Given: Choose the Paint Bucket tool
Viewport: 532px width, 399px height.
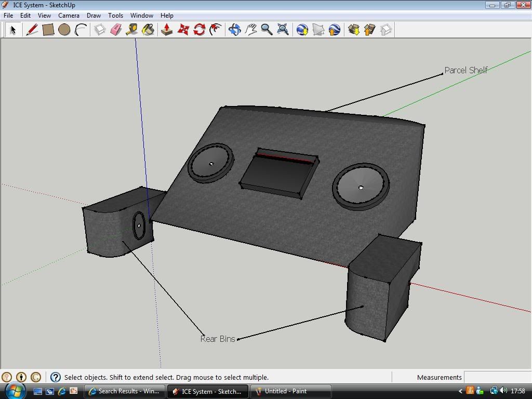Looking at the screenshot, I should (148, 30).
